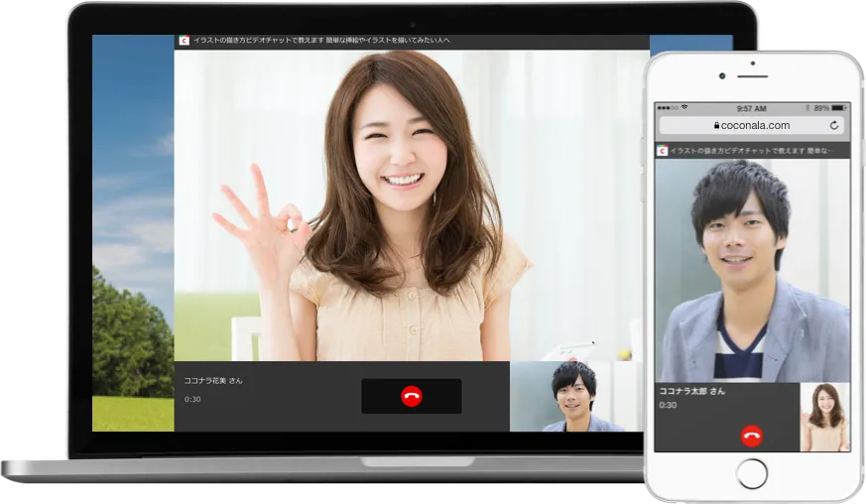Click the coconala logo in laptop title bar
This screenshot has width=866, height=504.
click(184, 41)
